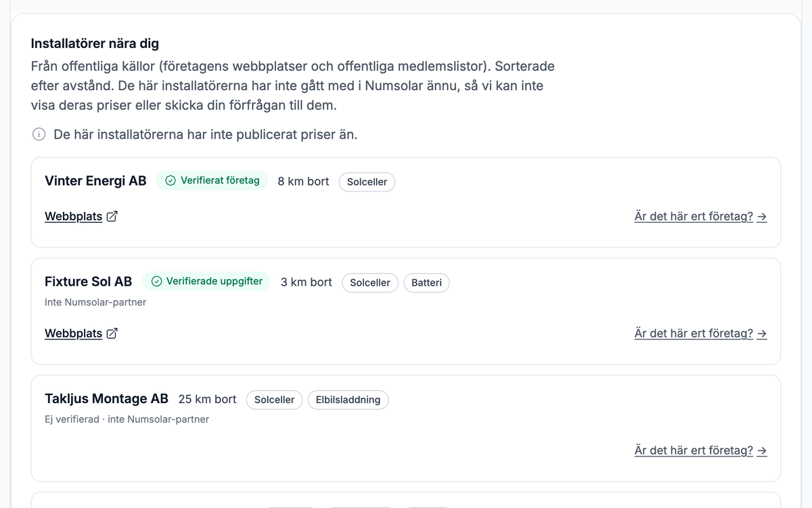Claim Vinter Energi AB via 'Är det här ert företag?'

click(700, 217)
